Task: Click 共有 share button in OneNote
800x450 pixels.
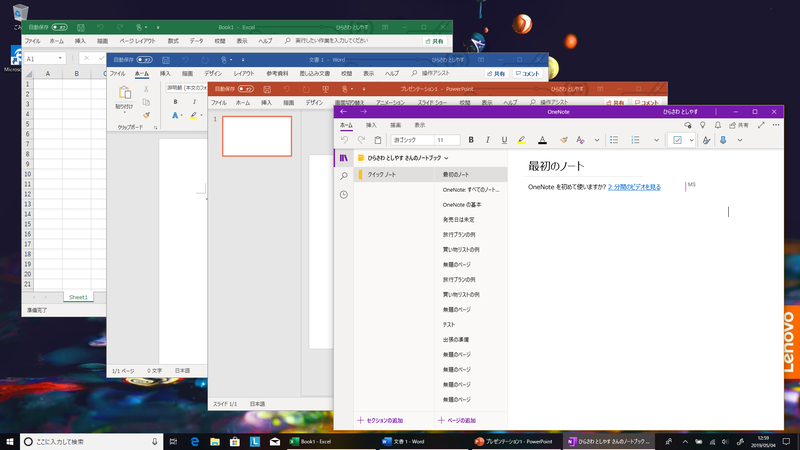Action: [739, 125]
